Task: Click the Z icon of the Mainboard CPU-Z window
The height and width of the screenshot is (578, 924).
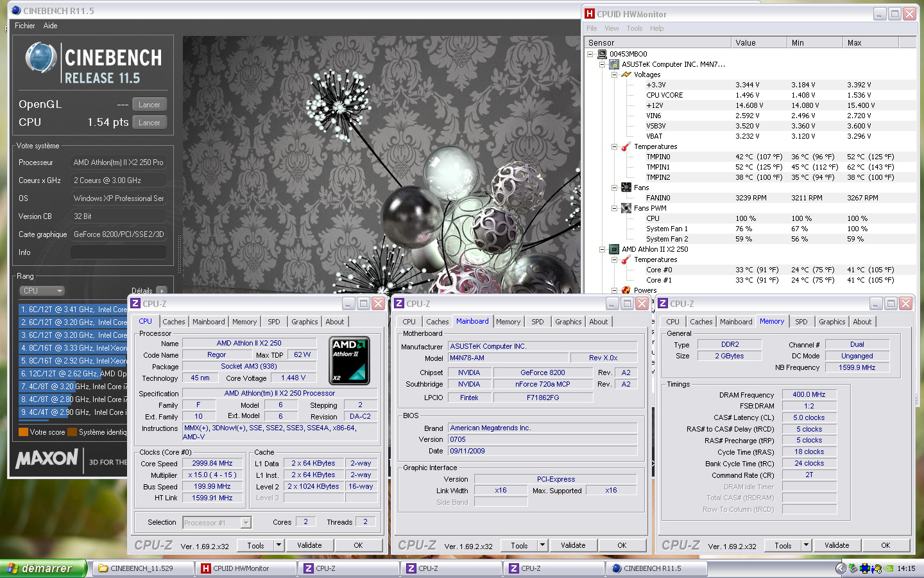Action: pos(399,304)
